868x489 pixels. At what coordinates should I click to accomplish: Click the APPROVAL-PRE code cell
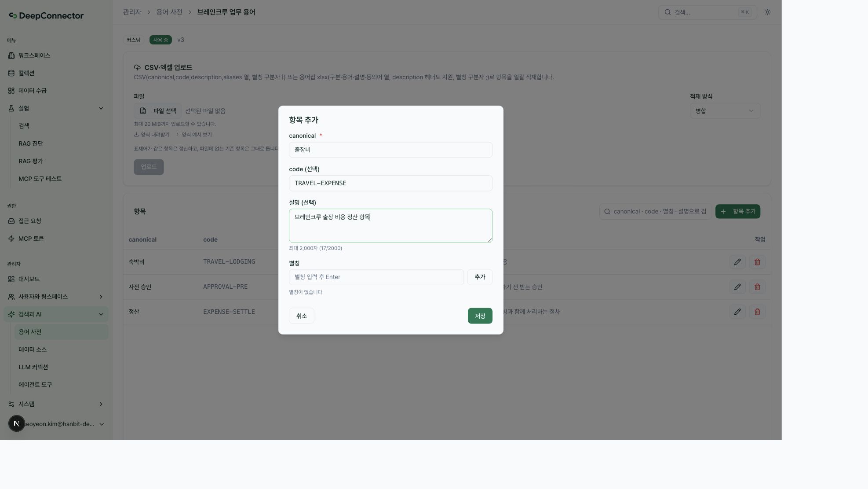point(225,287)
